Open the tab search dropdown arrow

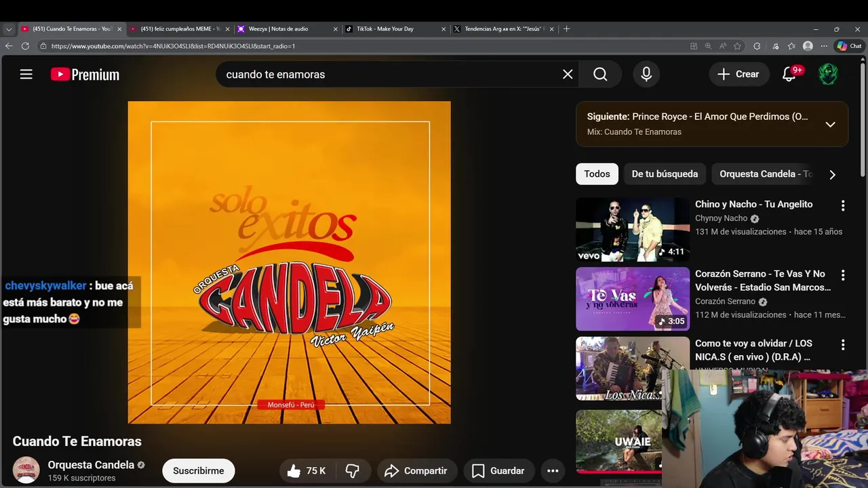tap(8, 29)
